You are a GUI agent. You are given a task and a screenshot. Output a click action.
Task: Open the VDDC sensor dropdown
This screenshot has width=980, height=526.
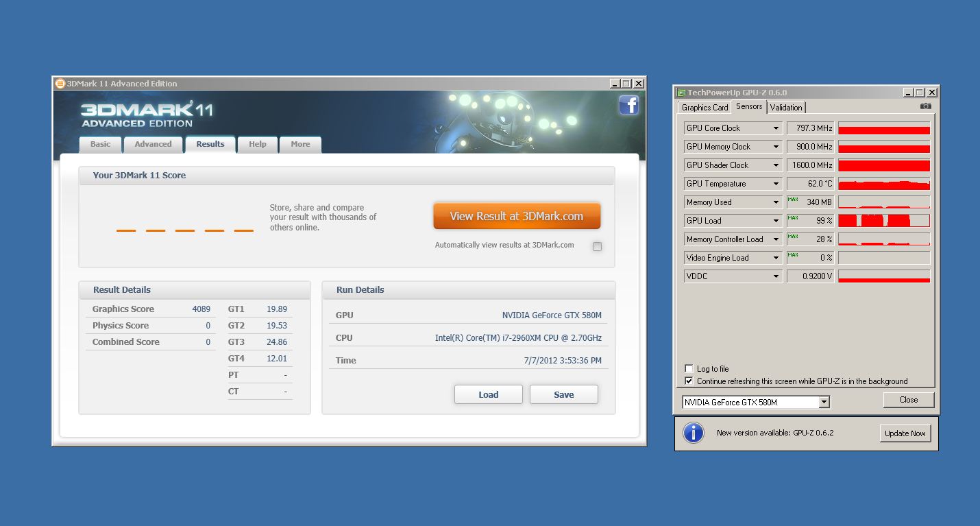point(776,276)
